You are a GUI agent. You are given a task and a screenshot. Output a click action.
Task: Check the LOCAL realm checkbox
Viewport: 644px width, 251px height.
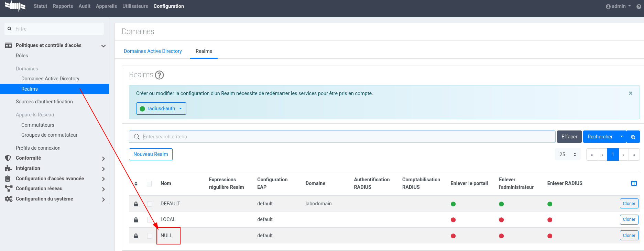tap(149, 220)
